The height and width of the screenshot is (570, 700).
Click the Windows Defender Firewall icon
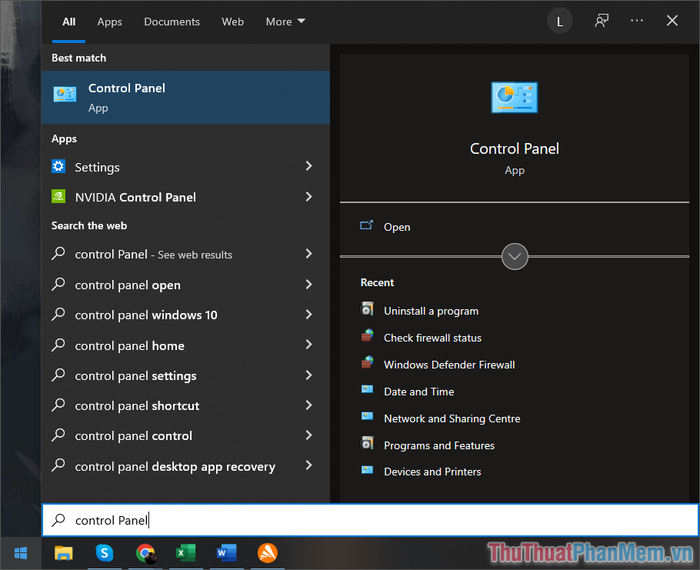pyautogui.click(x=367, y=362)
